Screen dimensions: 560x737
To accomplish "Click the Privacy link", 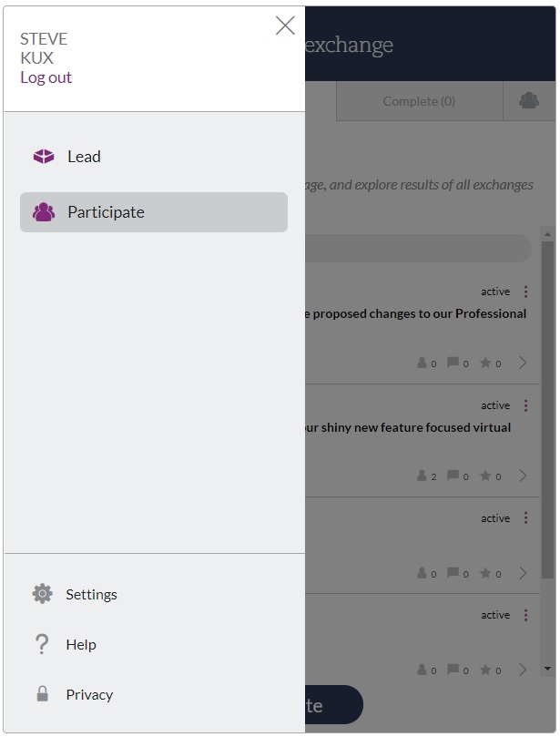I will click(x=89, y=694).
